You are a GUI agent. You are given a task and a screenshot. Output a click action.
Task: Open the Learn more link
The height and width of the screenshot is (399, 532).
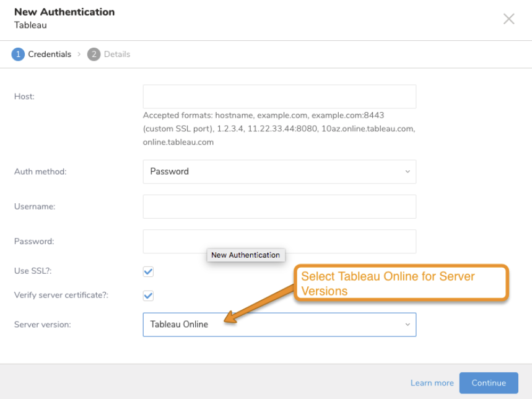(x=430, y=383)
